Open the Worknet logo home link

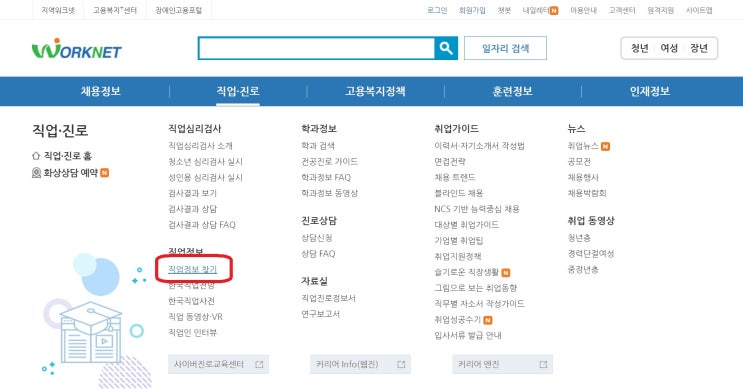click(77, 48)
